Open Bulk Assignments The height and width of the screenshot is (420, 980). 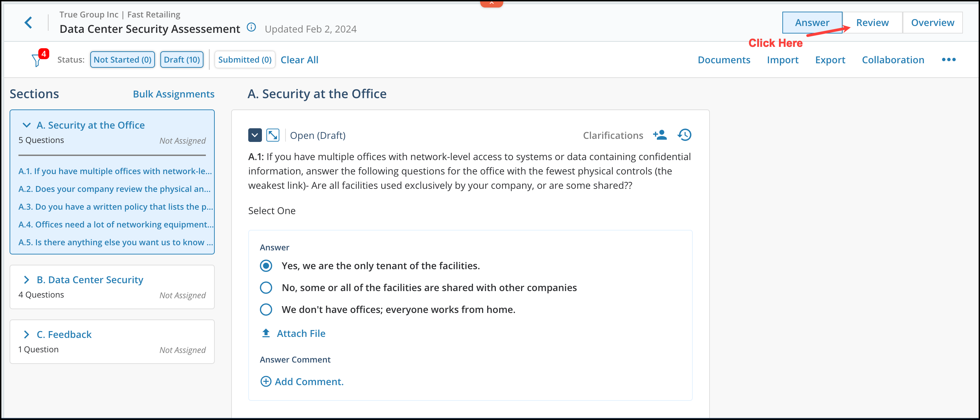173,94
